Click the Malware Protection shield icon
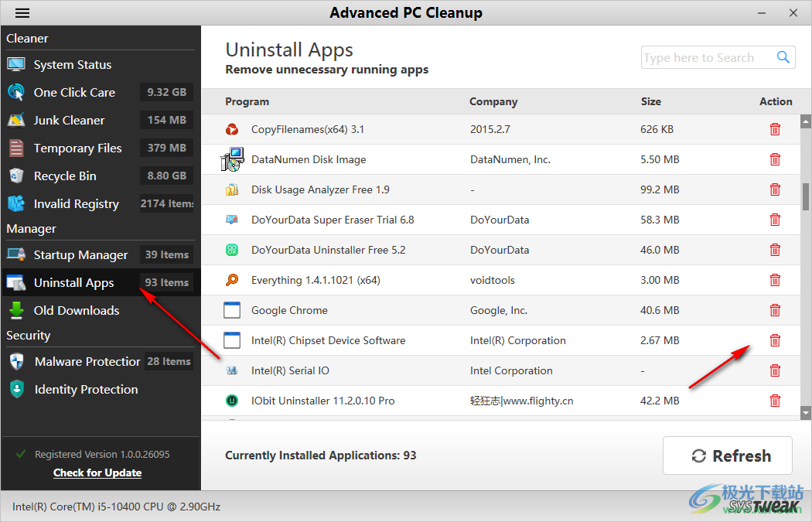The image size is (812, 522). pos(16,361)
